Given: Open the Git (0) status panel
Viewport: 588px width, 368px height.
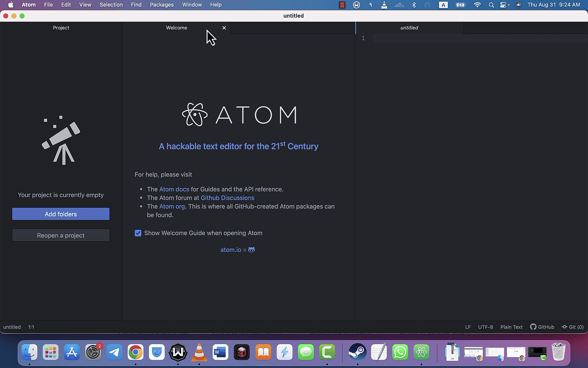Looking at the screenshot, I should pos(573,327).
